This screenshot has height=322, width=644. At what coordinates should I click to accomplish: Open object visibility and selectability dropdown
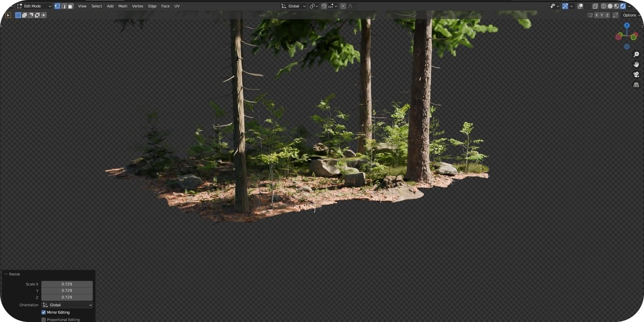point(554,6)
